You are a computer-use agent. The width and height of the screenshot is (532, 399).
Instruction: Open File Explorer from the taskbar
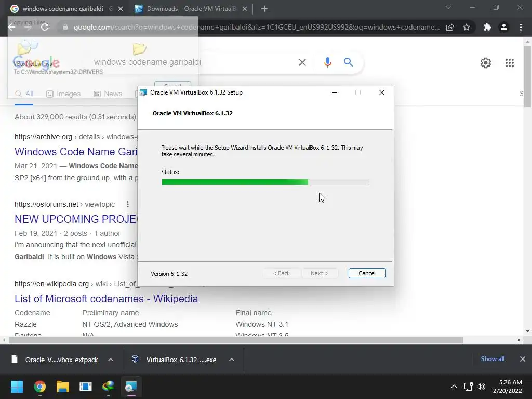(63, 387)
